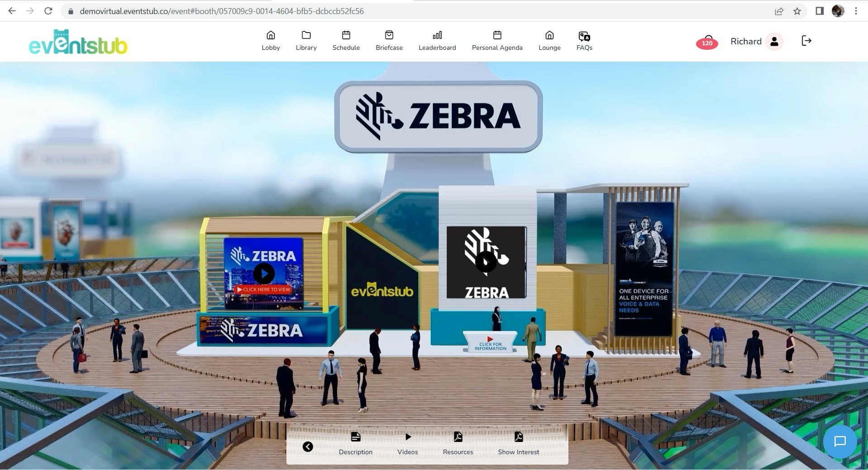The width and height of the screenshot is (868, 470).
Task: Open the Lobby from the top navigation
Action: pos(271,41)
